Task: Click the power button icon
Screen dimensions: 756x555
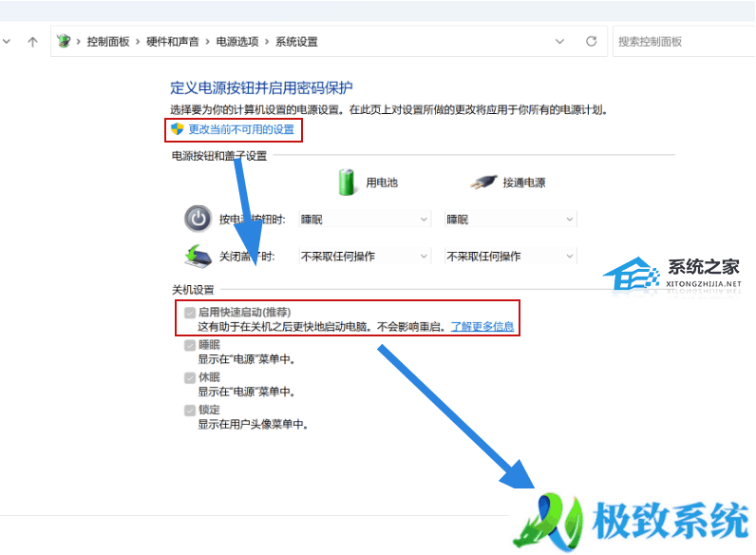Action: click(198, 219)
